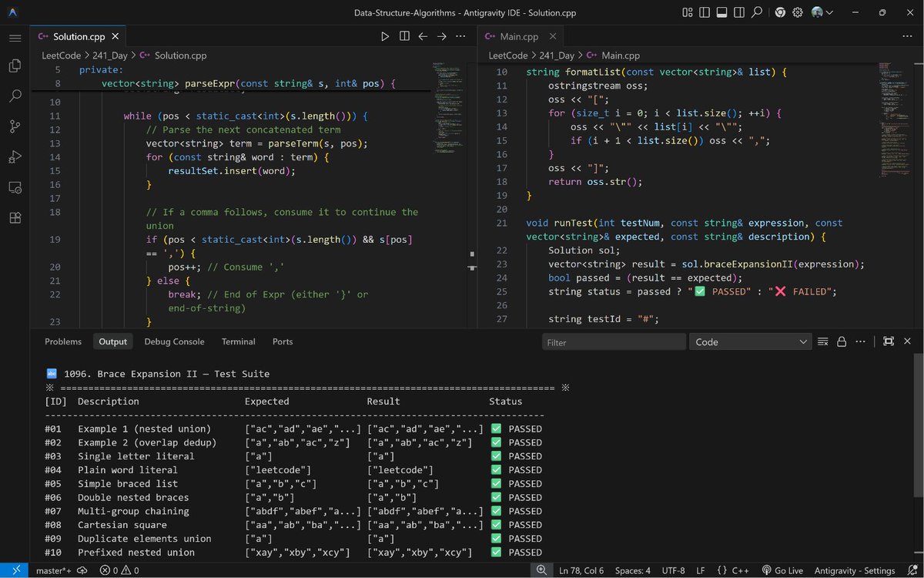Open errors and warnings count in the status bar
The height and width of the screenshot is (578, 924).
(x=119, y=570)
